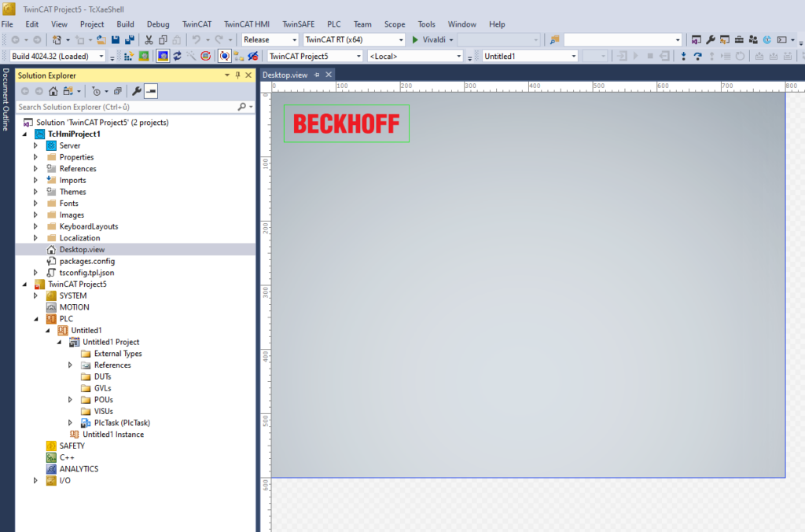Open the TwinCAT RT (x64) platform dropdown
The height and width of the screenshot is (532, 805).
[x=353, y=39]
